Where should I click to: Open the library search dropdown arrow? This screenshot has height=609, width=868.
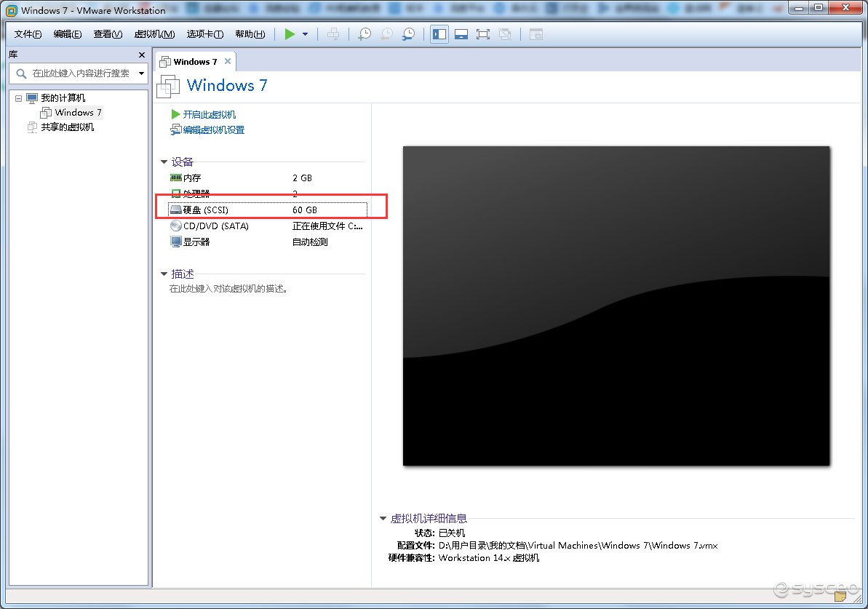142,73
